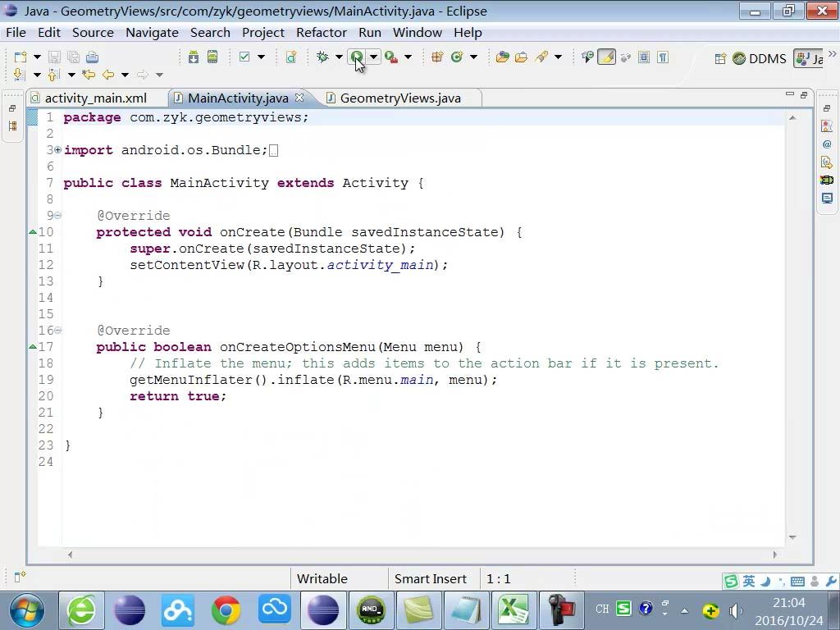Open the Run button dropdown arrow

click(x=373, y=57)
